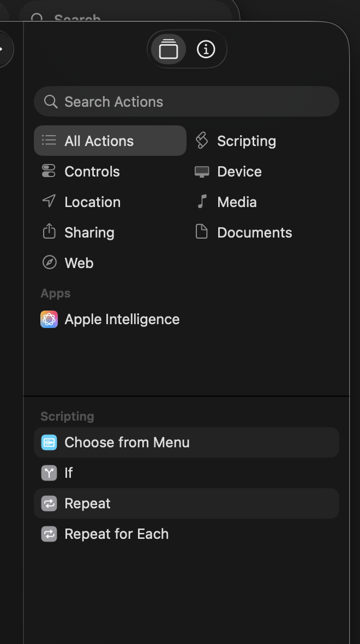Choose the Location category
This screenshot has width=360, height=644.
[92, 202]
